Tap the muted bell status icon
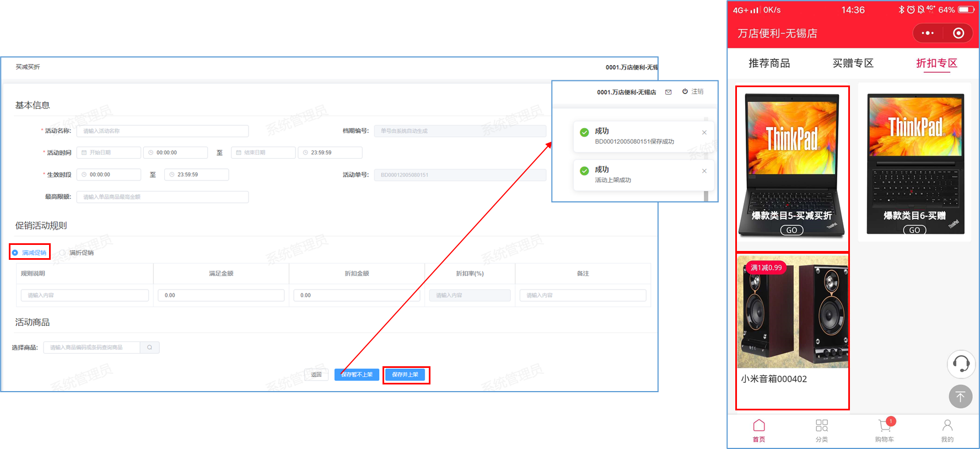This screenshot has height=449, width=980. coord(921,10)
